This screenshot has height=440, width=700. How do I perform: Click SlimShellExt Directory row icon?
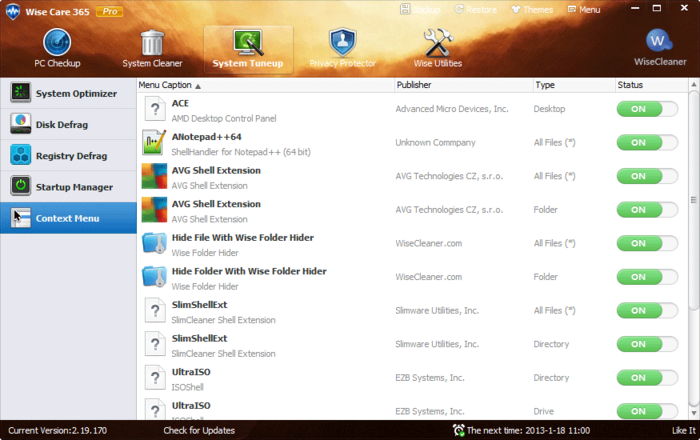(155, 344)
